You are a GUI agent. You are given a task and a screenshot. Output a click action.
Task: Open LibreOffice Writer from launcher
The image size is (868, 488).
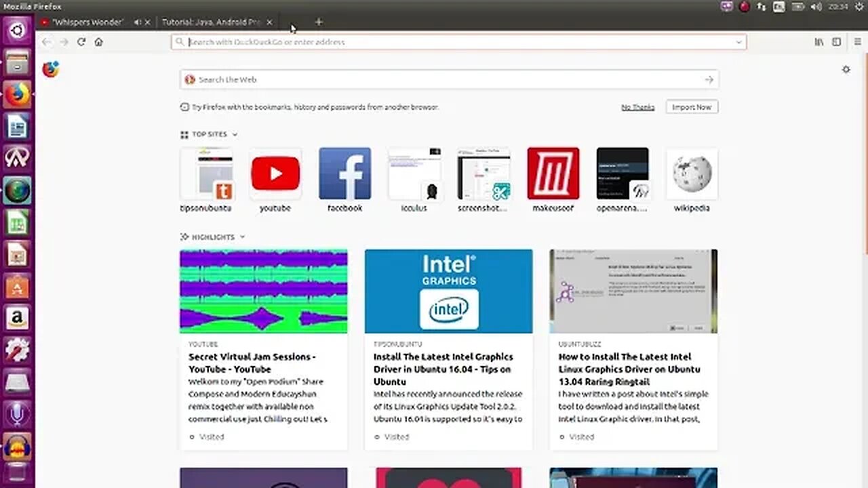(17, 127)
